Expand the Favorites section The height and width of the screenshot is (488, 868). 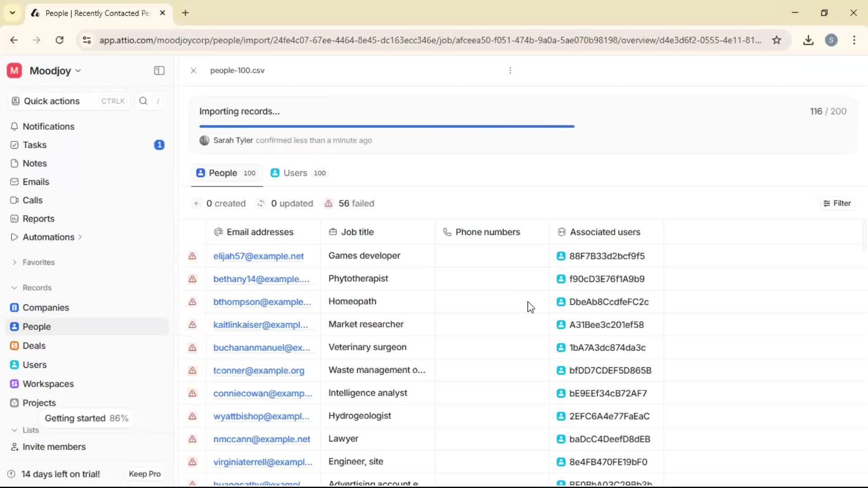pyautogui.click(x=39, y=262)
